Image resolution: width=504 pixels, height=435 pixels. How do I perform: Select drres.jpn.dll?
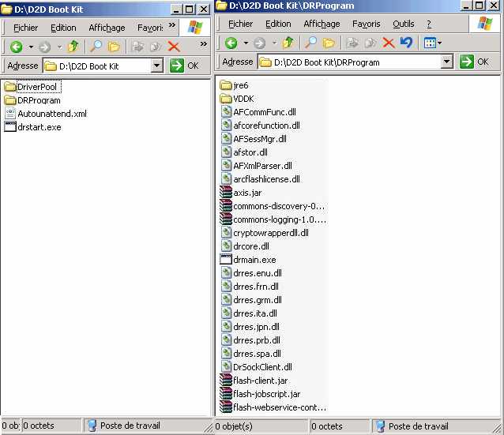(250, 327)
